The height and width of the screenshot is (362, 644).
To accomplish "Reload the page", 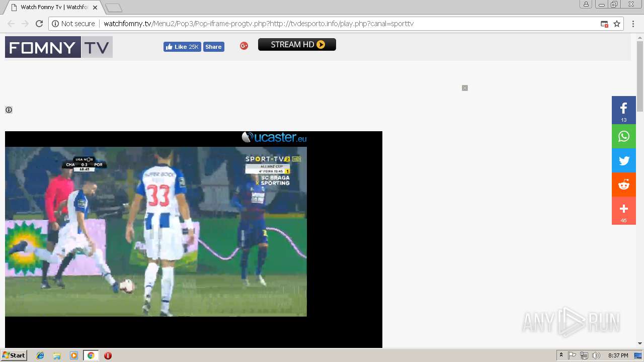I will point(39,24).
